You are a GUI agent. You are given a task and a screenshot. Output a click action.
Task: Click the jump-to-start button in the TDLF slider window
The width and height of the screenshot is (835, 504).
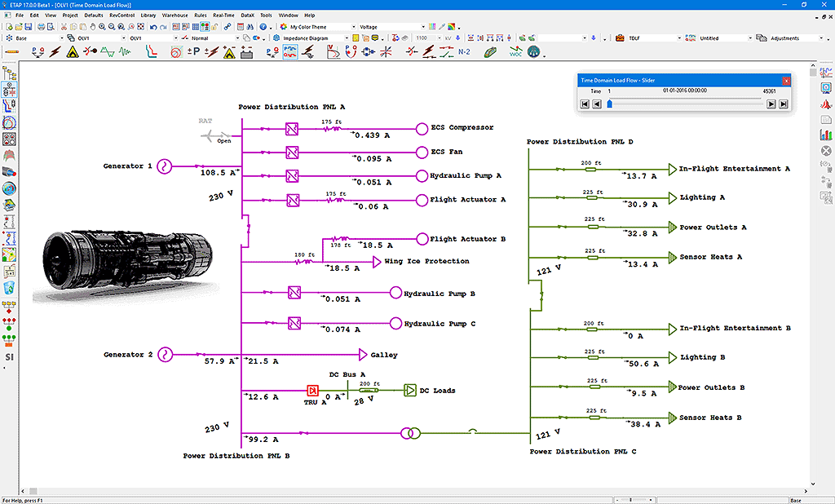(584, 104)
